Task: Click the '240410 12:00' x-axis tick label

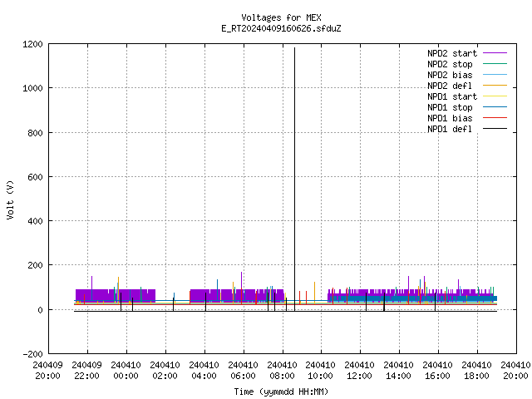Action: (359, 371)
